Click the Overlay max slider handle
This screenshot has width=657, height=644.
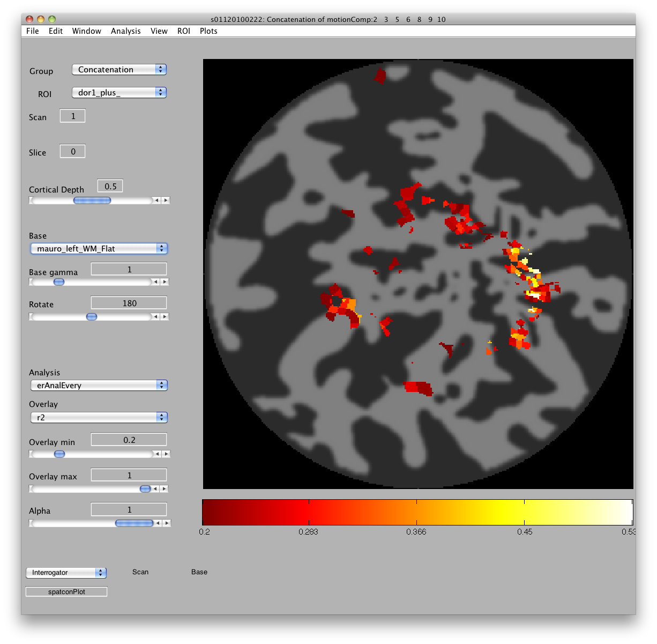[145, 489]
